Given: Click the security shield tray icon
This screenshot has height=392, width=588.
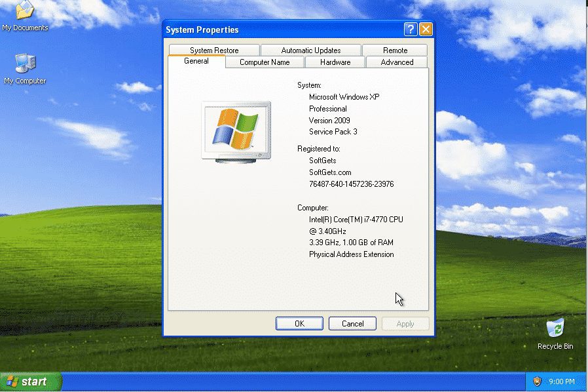Looking at the screenshot, I should pyautogui.click(x=537, y=382).
